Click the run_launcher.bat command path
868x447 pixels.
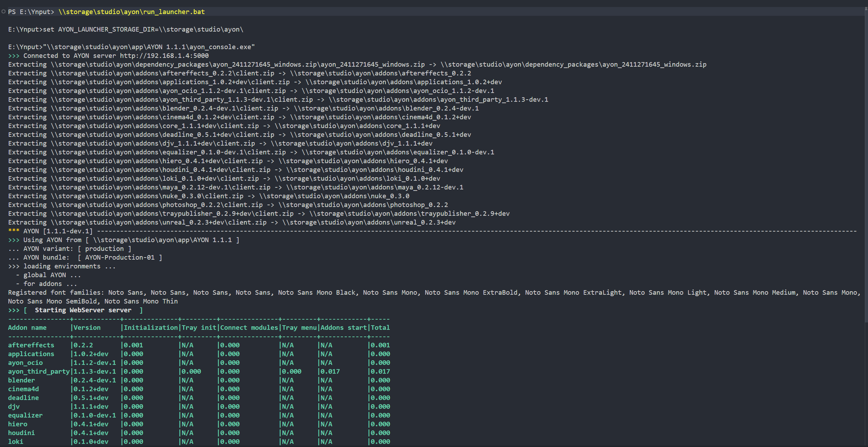click(x=132, y=12)
